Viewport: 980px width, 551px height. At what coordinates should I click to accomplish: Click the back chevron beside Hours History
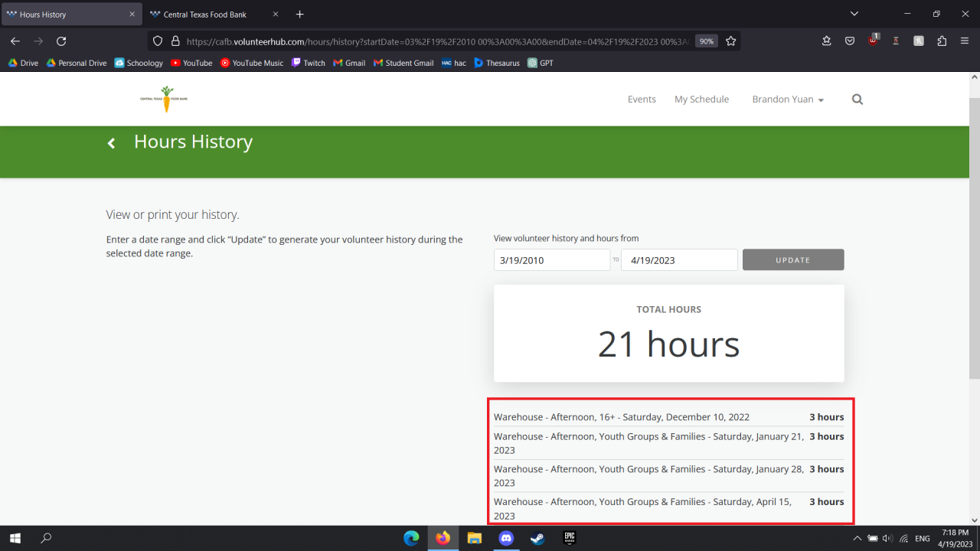112,143
